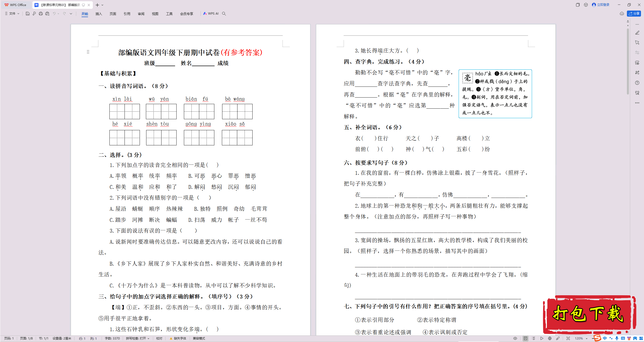
Task: Switch to web layout view
Action: [x=550, y=338]
